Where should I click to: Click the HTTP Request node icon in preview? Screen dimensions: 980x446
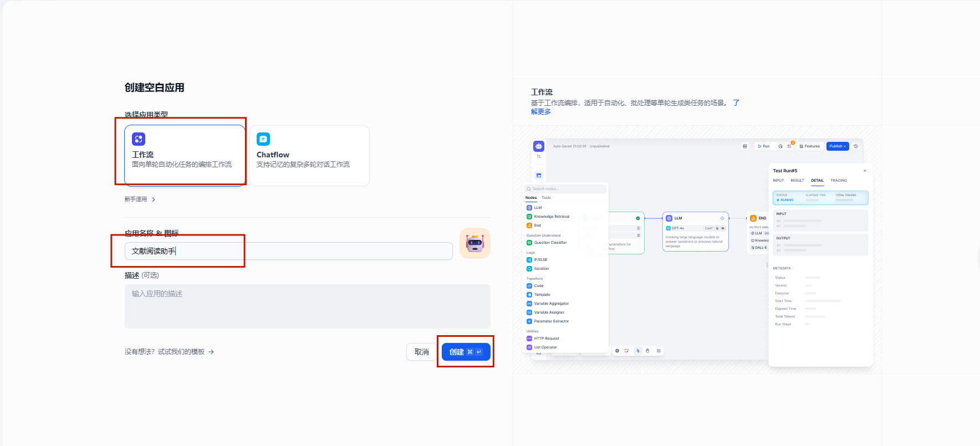529,339
